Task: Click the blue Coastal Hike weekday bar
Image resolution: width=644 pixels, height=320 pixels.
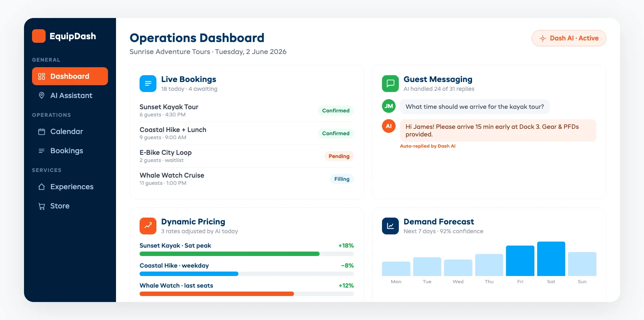Action: pyautogui.click(x=189, y=274)
